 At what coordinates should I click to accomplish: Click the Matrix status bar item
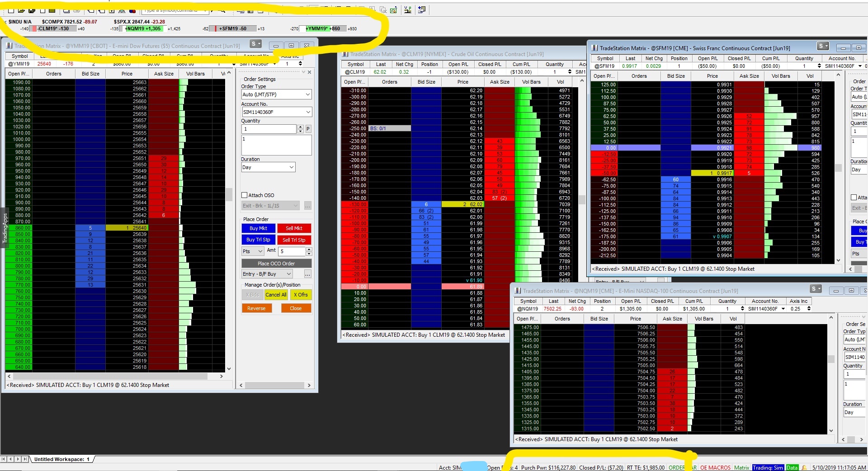tap(741, 467)
